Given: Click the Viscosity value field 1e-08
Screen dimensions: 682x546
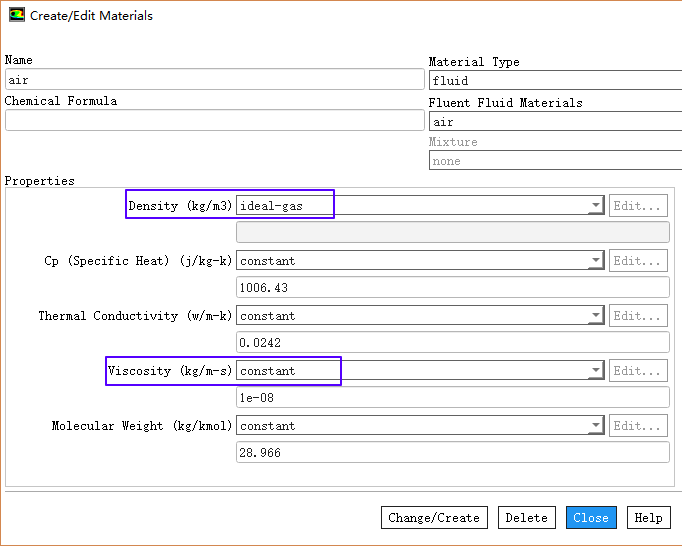Looking at the screenshot, I should [x=452, y=398].
